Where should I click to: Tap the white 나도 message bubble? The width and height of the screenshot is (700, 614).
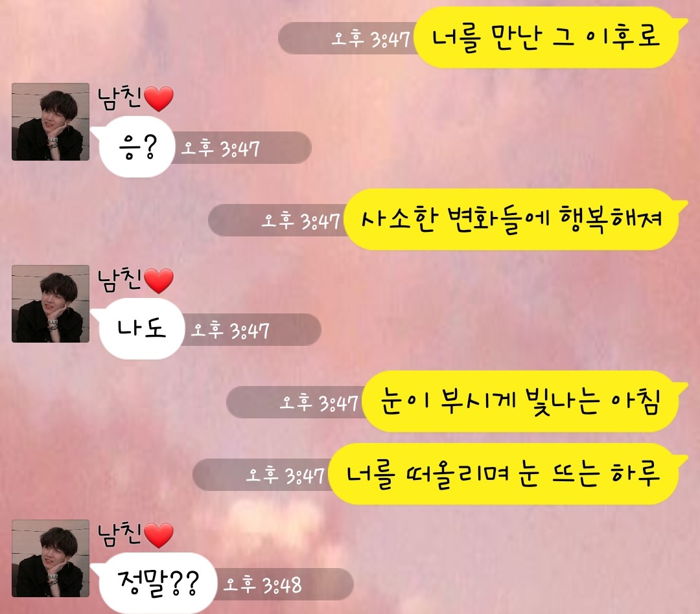138,329
